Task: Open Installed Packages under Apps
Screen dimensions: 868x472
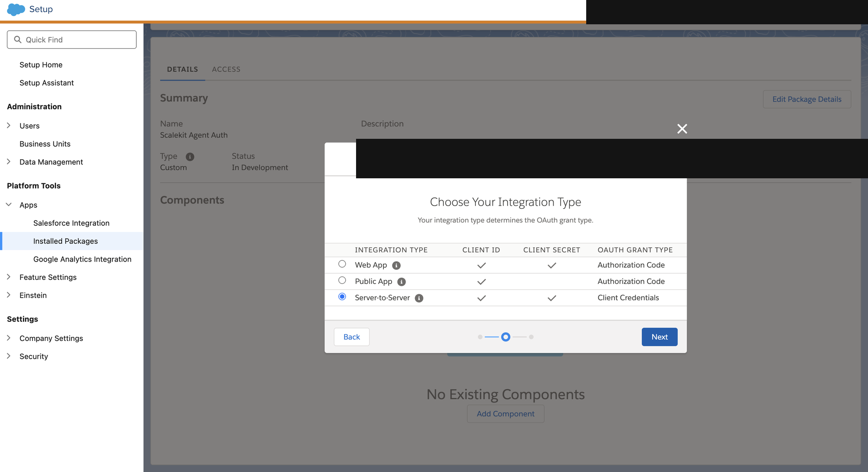Action: (x=72, y=241)
